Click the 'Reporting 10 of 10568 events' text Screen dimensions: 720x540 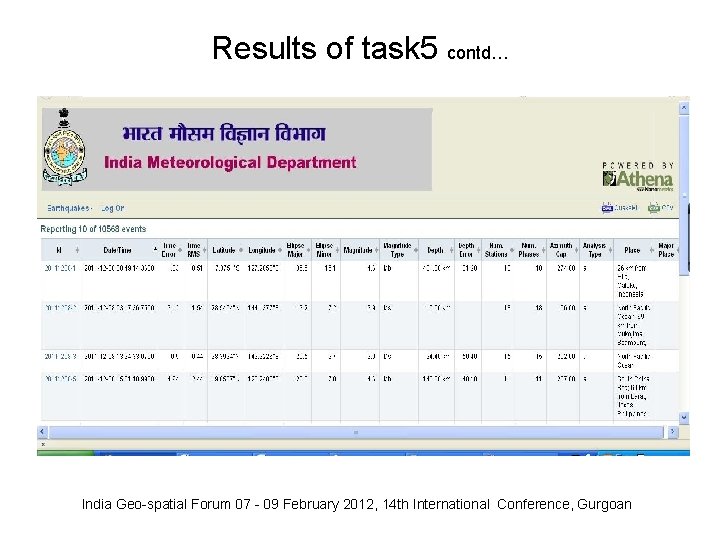[x=93, y=229]
